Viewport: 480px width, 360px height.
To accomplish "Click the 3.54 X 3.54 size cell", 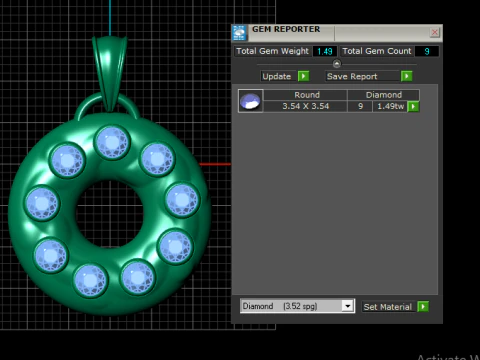I will point(306,106).
